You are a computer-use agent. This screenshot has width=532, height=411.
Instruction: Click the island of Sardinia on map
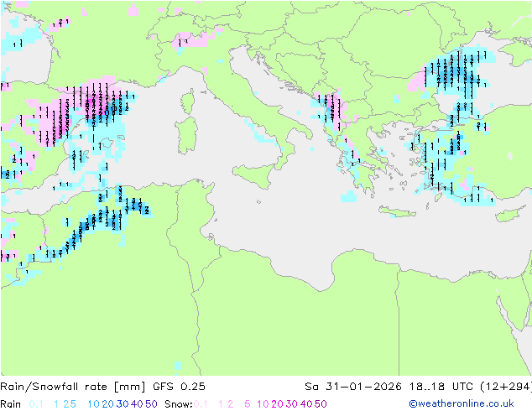(186, 136)
